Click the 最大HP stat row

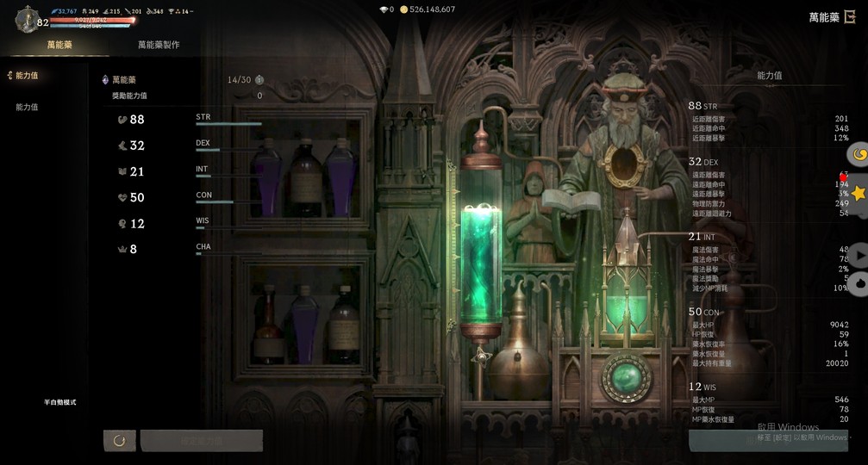pyautogui.click(x=770, y=325)
